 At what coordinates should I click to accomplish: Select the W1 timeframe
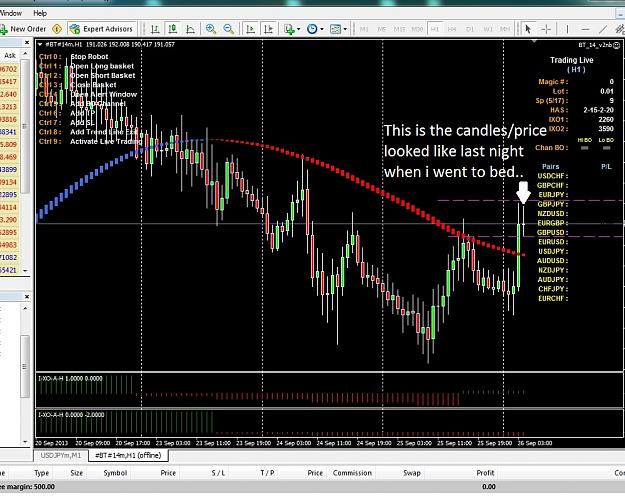(488, 29)
